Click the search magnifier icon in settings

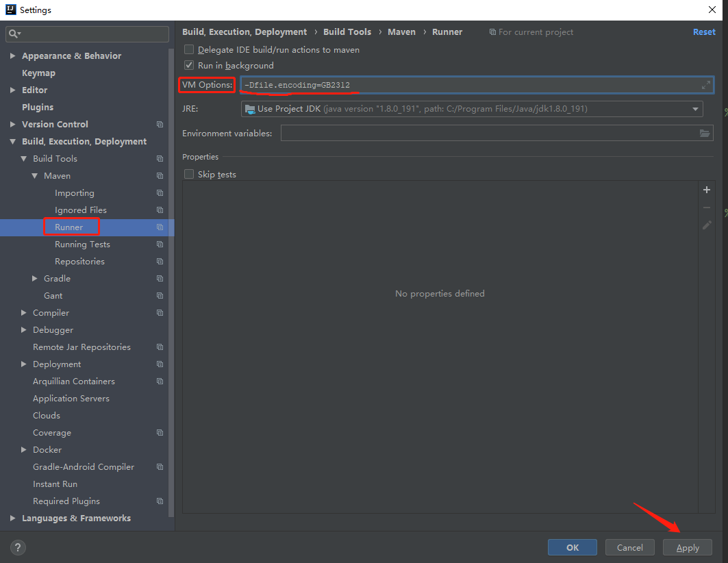(14, 34)
